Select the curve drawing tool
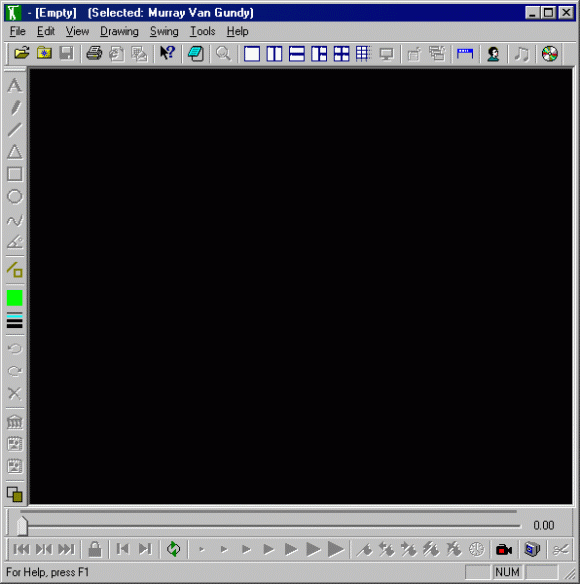This screenshot has width=580, height=584. pos(15,220)
